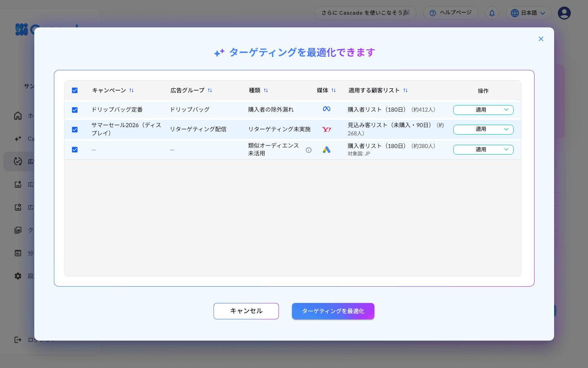
Task: Sort by 広告グループ column arrows
Action: click(x=210, y=90)
